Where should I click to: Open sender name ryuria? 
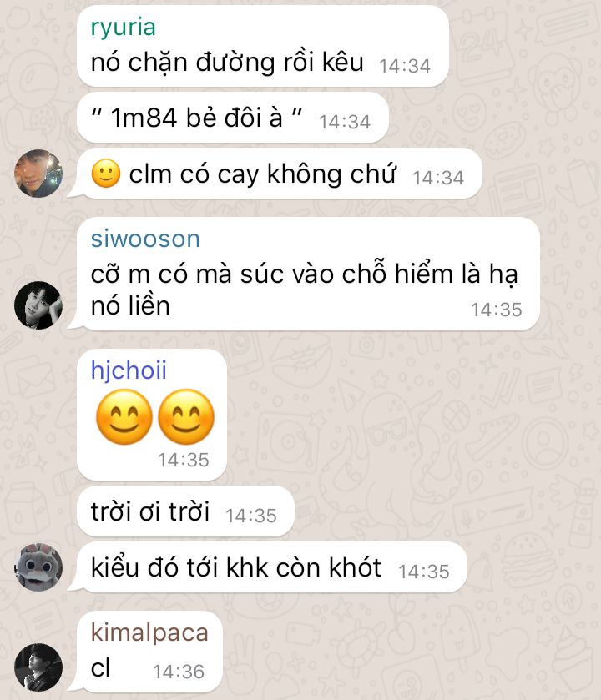124,27
